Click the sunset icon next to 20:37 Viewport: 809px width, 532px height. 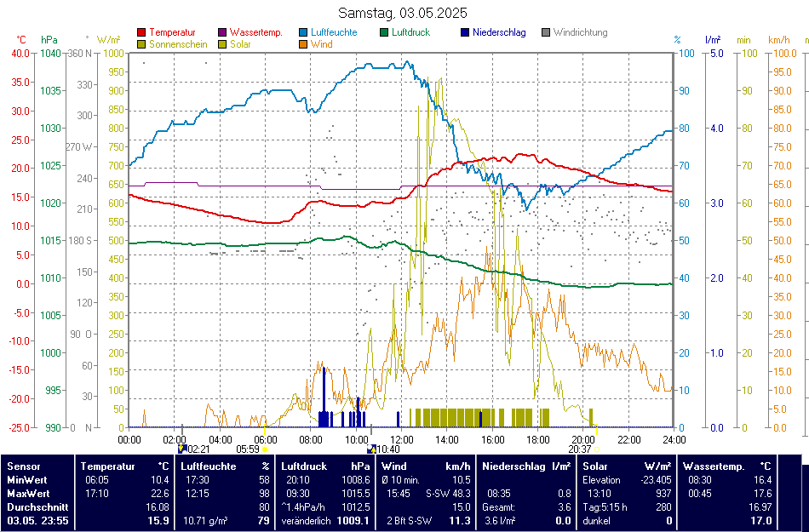pyautogui.click(x=597, y=449)
